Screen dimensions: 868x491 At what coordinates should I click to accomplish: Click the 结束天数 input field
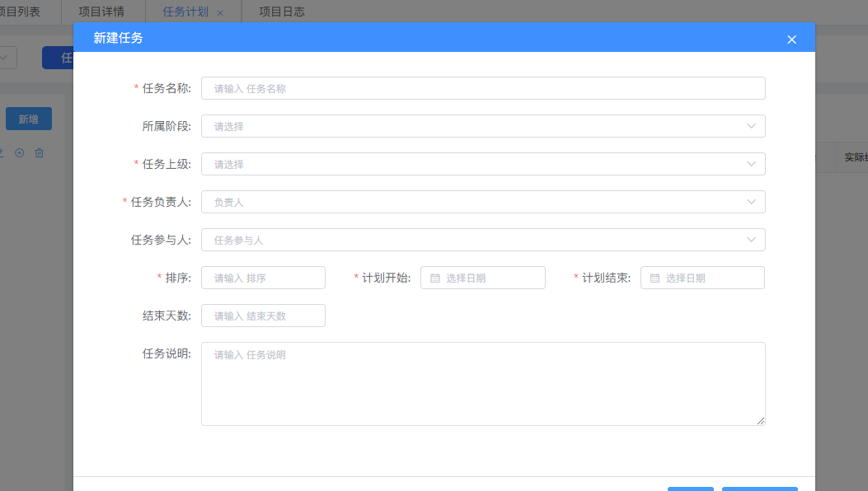[264, 316]
